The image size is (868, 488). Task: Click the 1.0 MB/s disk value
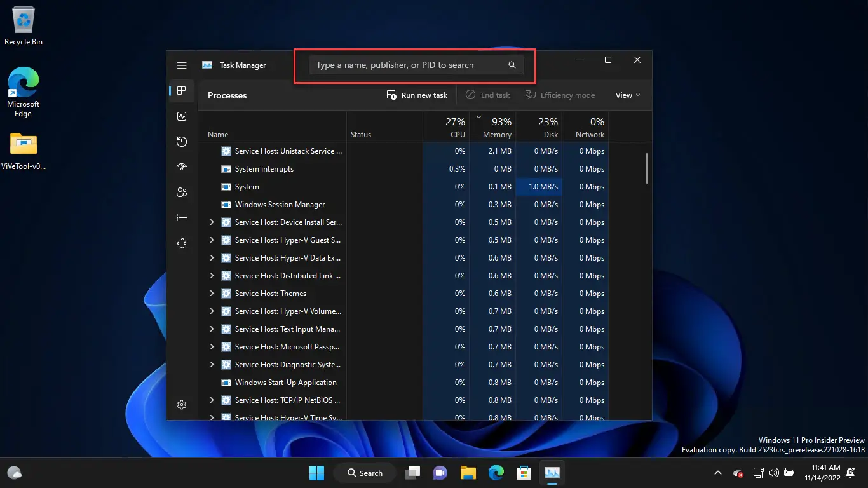click(x=543, y=187)
